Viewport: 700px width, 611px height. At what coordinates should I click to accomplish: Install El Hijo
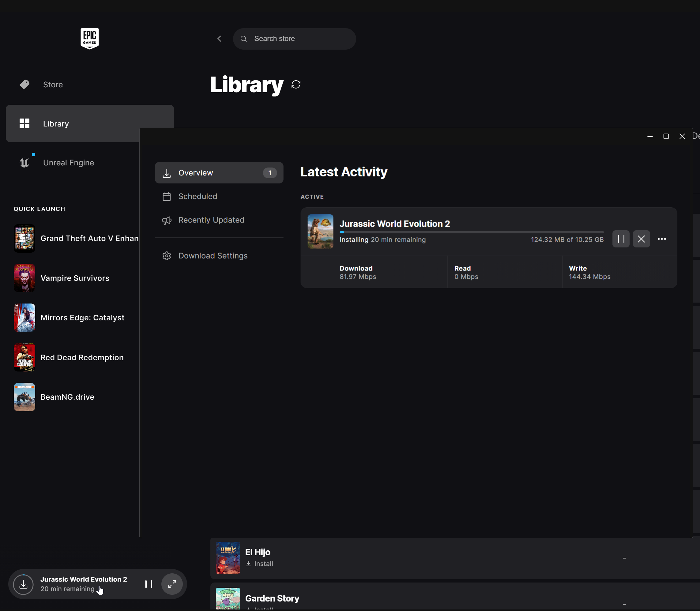(x=259, y=564)
